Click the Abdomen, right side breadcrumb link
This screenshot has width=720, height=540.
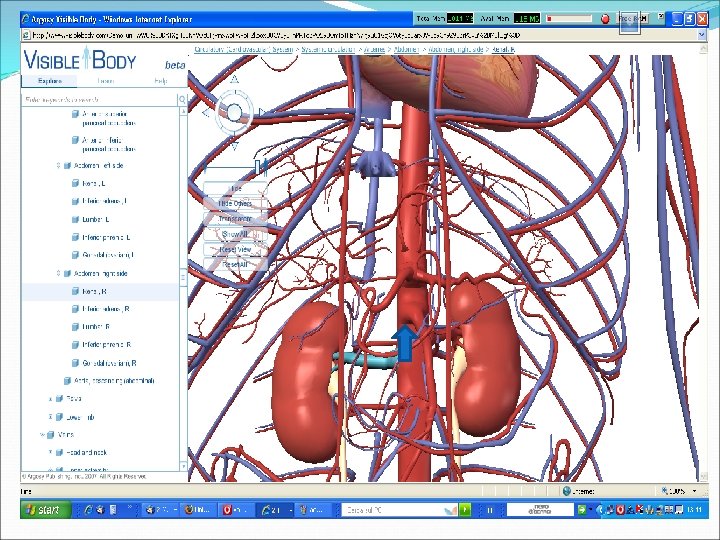[x=455, y=49]
